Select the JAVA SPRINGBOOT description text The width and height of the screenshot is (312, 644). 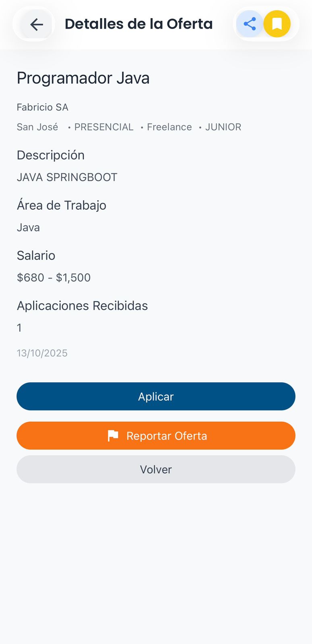67,177
